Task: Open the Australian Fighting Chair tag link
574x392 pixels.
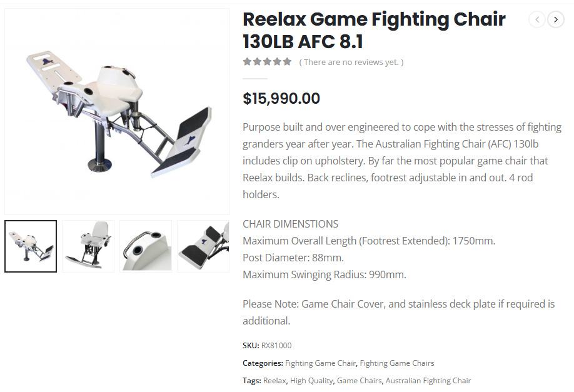Action: (x=428, y=381)
